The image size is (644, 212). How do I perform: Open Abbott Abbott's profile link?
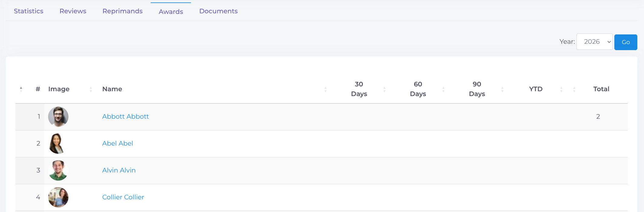[x=126, y=117]
